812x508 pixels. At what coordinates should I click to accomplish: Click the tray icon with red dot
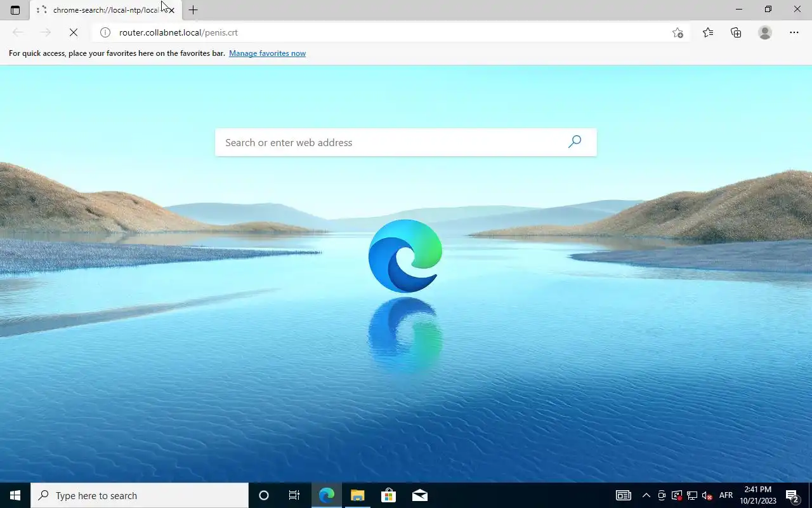point(677,495)
